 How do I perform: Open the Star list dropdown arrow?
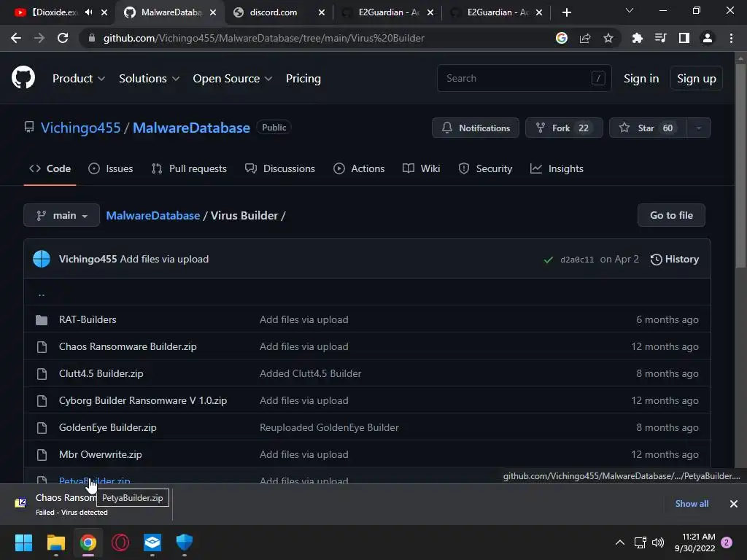tap(699, 128)
